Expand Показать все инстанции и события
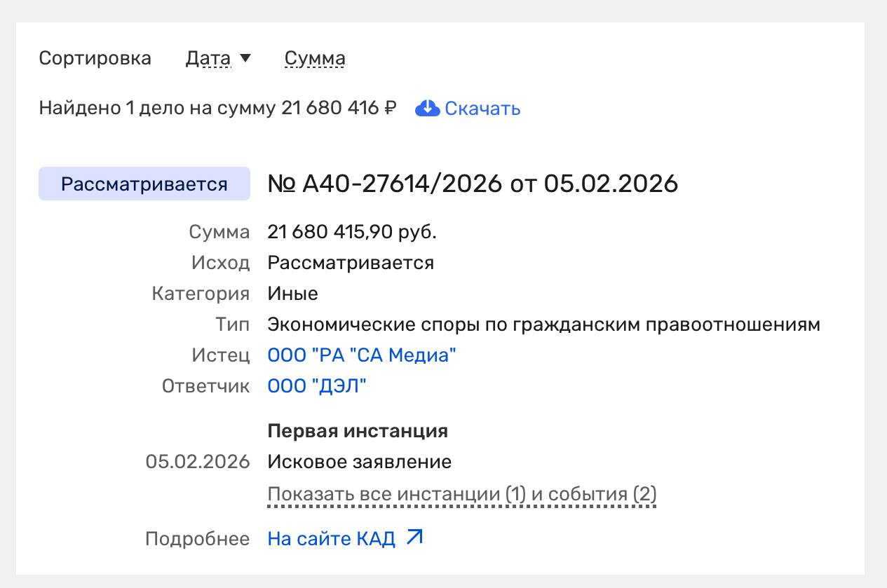Viewport: 887px width, 588px height. [462, 494]
